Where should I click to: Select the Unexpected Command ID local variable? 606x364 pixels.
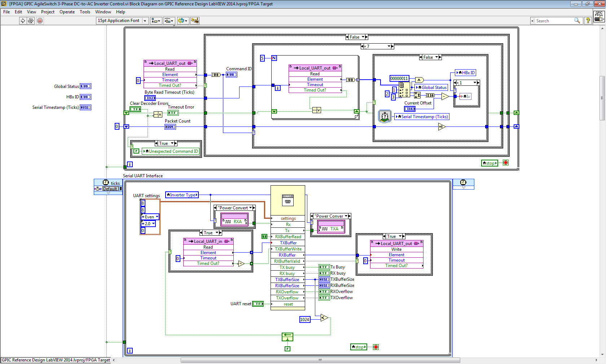tap(171, 151)
